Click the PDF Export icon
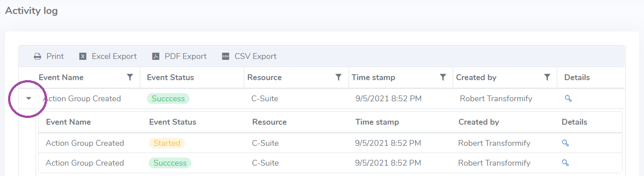This screenshot has width=644, height=176. (x=155, y=56)
